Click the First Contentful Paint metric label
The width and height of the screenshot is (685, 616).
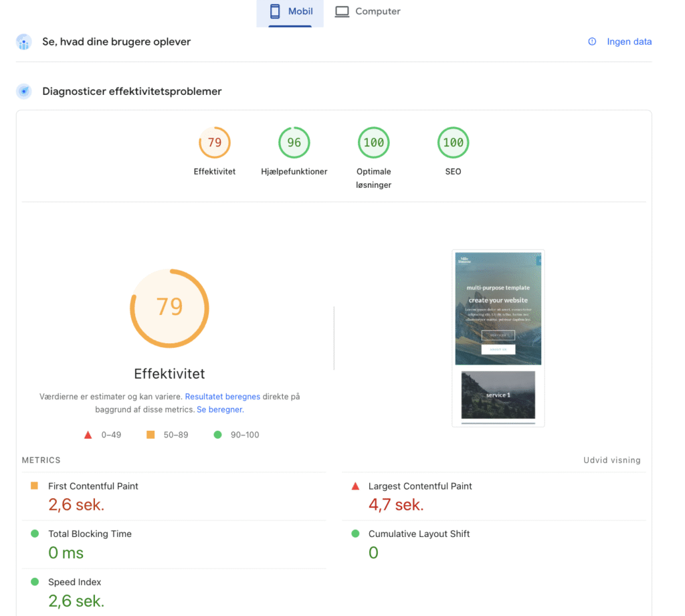click(93, 486)
